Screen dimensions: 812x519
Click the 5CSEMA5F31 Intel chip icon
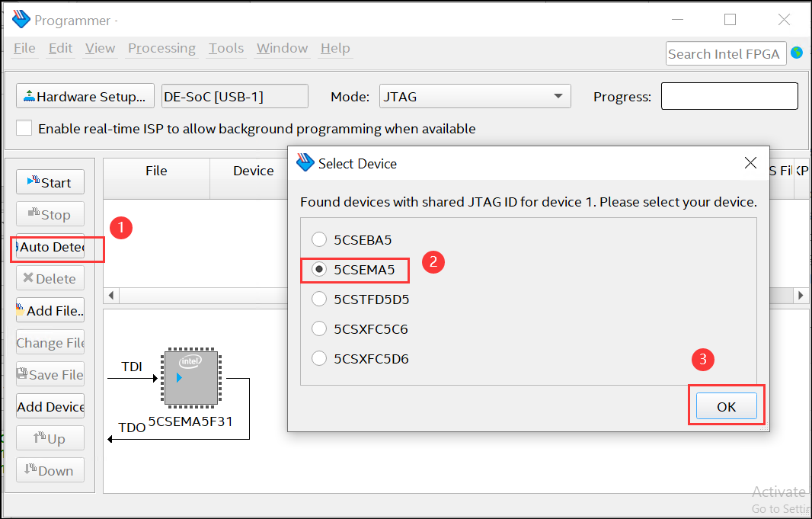191,376
